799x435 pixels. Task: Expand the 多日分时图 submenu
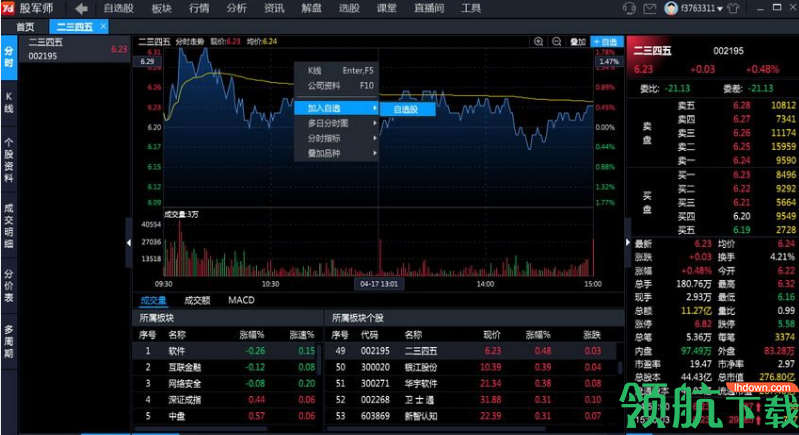pos(336,123)
